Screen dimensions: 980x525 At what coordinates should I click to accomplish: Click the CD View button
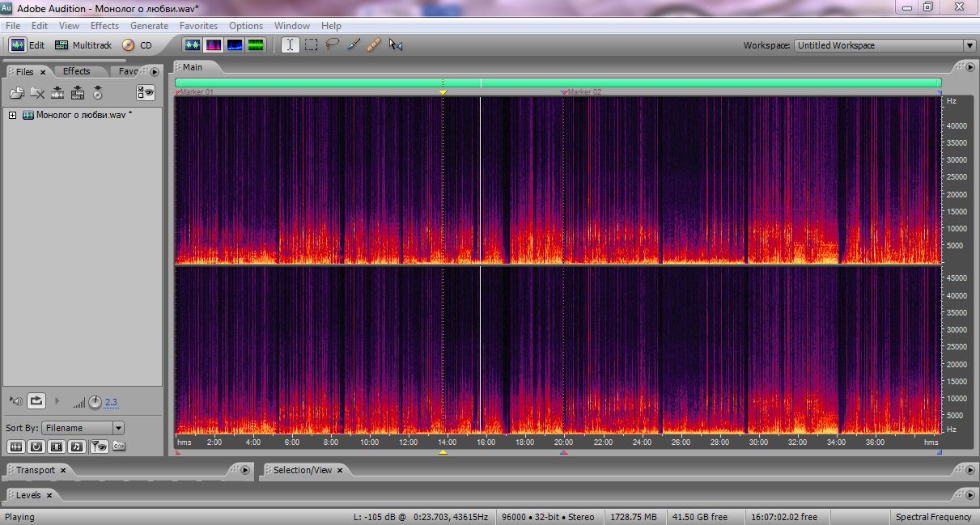point(137,45)
